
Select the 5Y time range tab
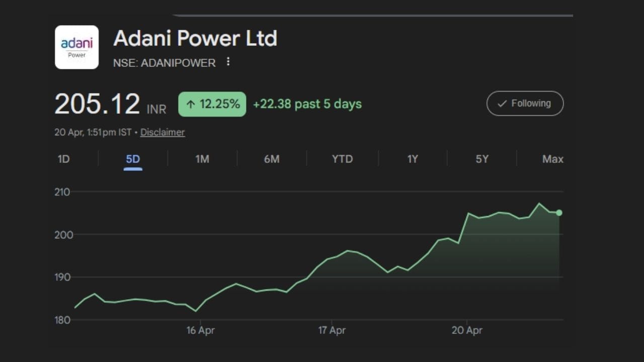click(482, 159)
